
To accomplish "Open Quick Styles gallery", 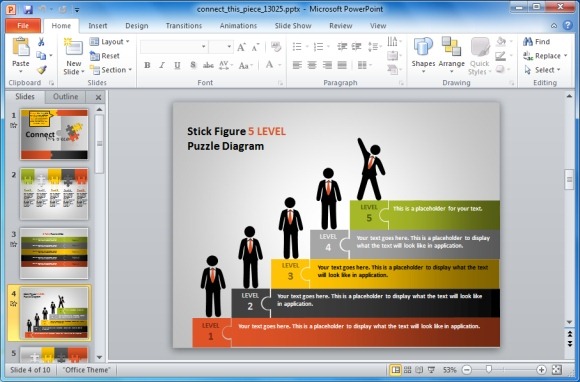I will coord(480,56).
